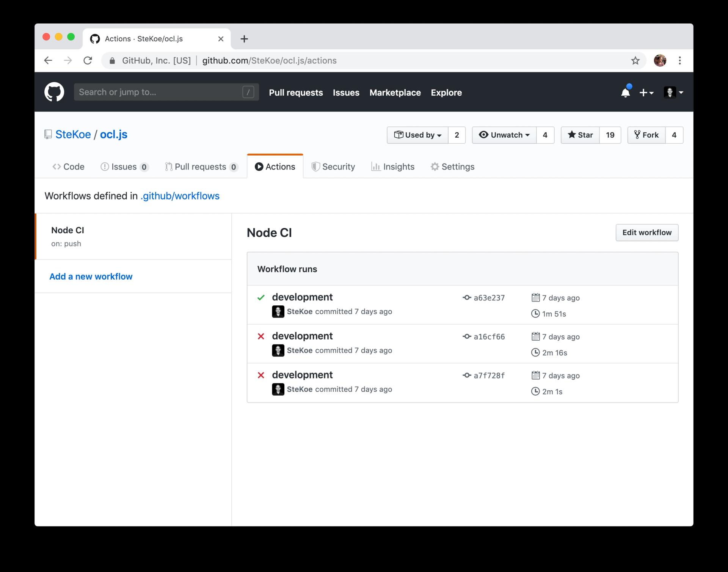Open the notifications bell

[x=625, y=93]
